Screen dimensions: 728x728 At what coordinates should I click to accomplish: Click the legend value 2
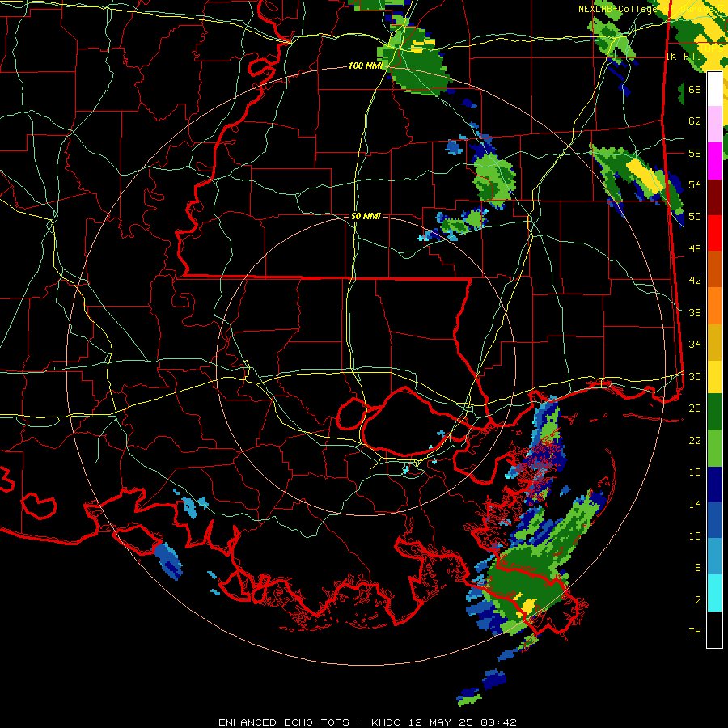tap(698, 600)
